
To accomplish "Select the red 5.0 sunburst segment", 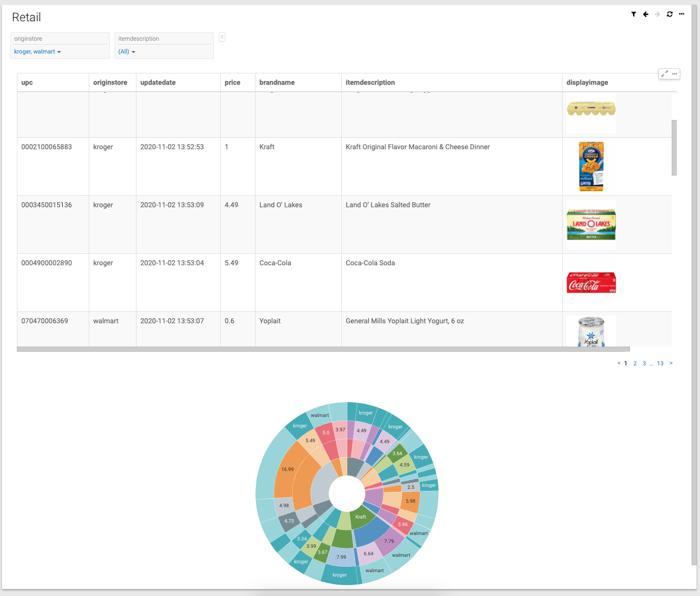I will tap(325, 433).
